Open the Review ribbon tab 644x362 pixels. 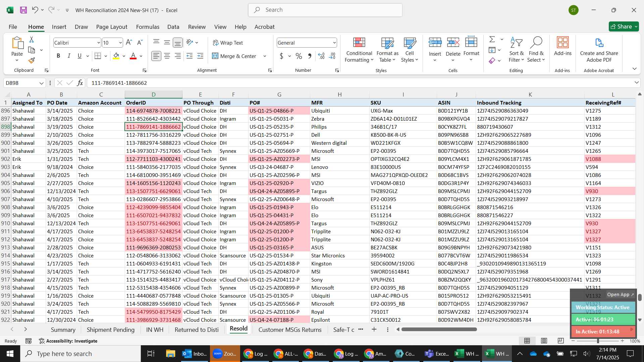point(197,27)
